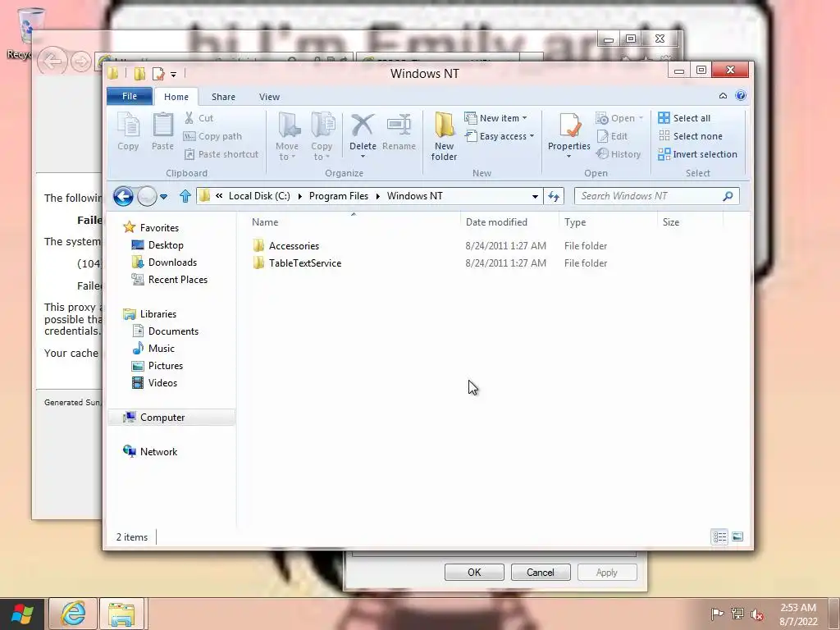This screenshot has height=630, width=840.
Task: Click the Open button in ribbon
Action: click(x=619, y=118)
